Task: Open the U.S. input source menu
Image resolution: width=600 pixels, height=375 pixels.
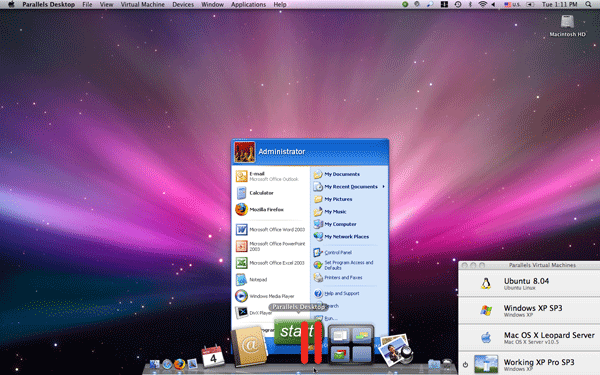Action: click(x=512, y=4)
